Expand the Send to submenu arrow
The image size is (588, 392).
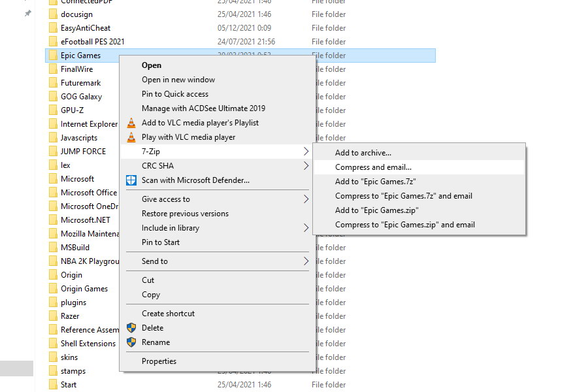tap(306, 261)
